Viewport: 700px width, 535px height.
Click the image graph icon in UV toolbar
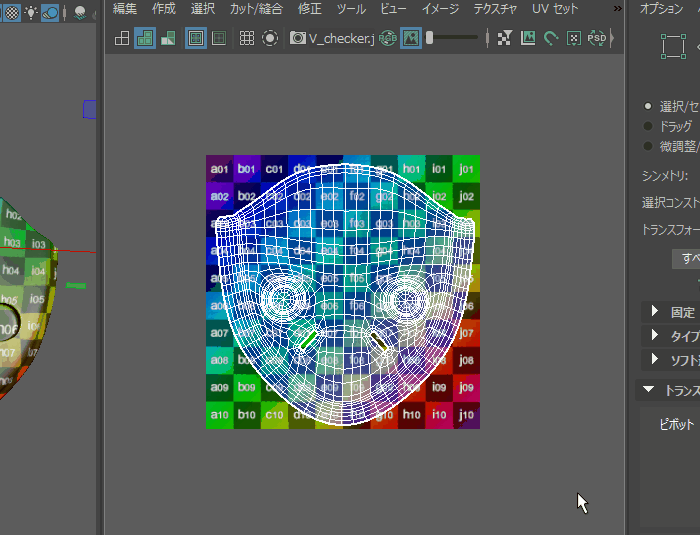tap(528, 38)
